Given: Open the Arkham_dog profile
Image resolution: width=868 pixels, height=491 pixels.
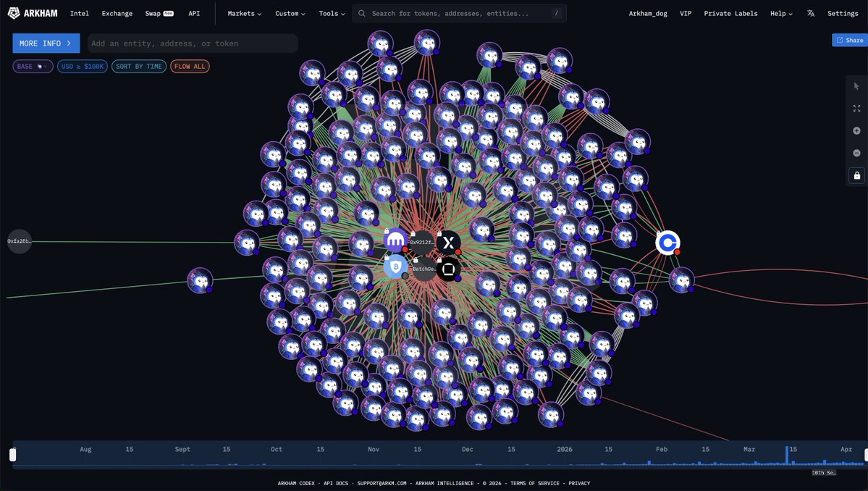Looking at the screenshot, I should pyautogui.click(x=648, y=13).
